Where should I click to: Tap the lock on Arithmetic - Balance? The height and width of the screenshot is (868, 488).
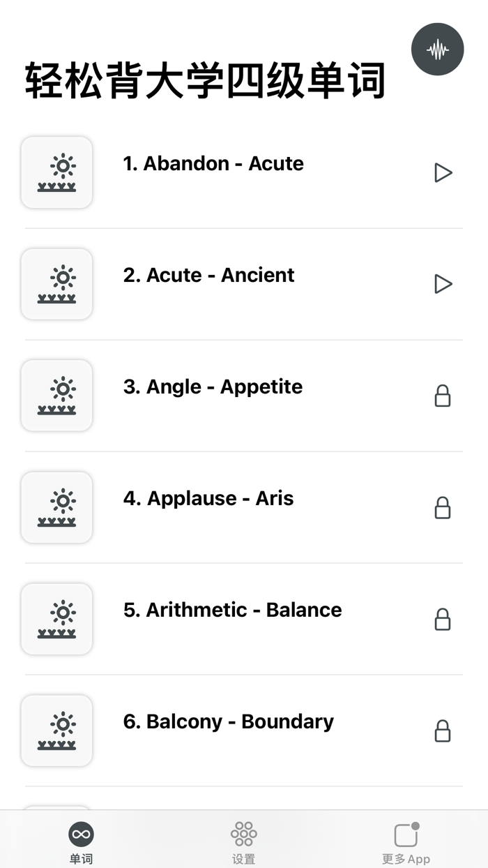tap(443, 619)
